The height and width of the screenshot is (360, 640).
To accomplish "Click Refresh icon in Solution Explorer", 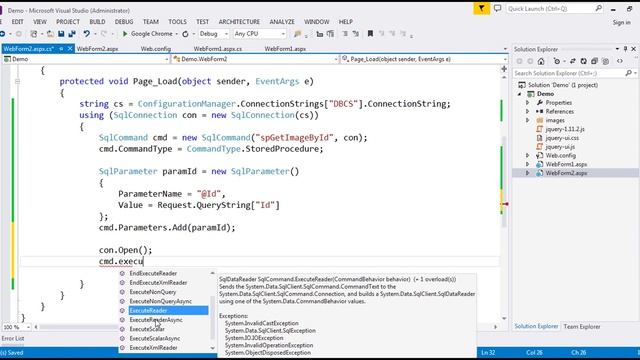I will coord(584,61).
